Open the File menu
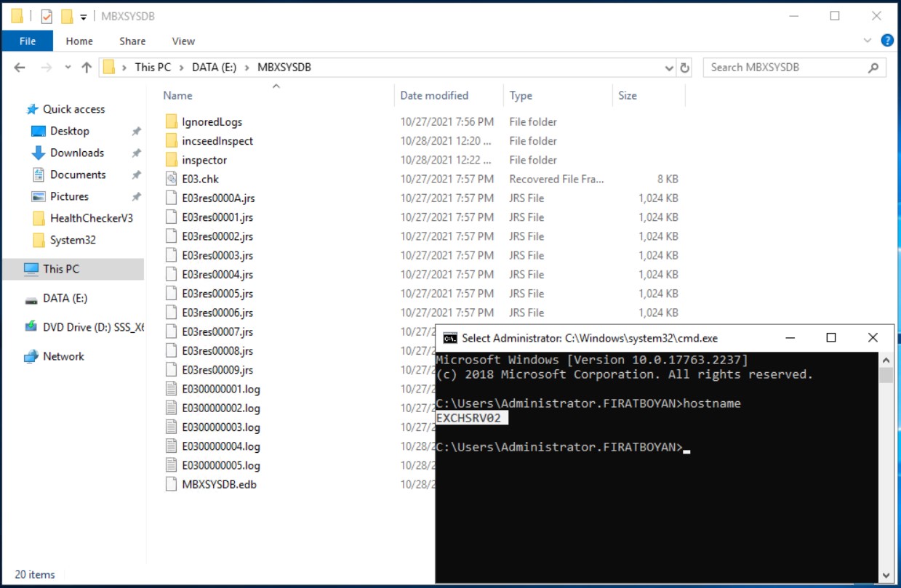This screenshot has height=588, width=901. [x=28, y=41]
